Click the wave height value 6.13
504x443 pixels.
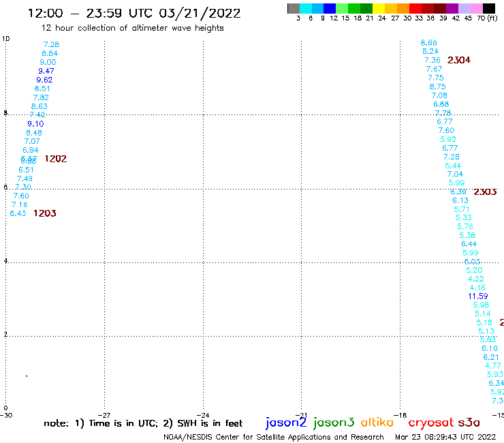pyautogui.click(x=460, y=200)
